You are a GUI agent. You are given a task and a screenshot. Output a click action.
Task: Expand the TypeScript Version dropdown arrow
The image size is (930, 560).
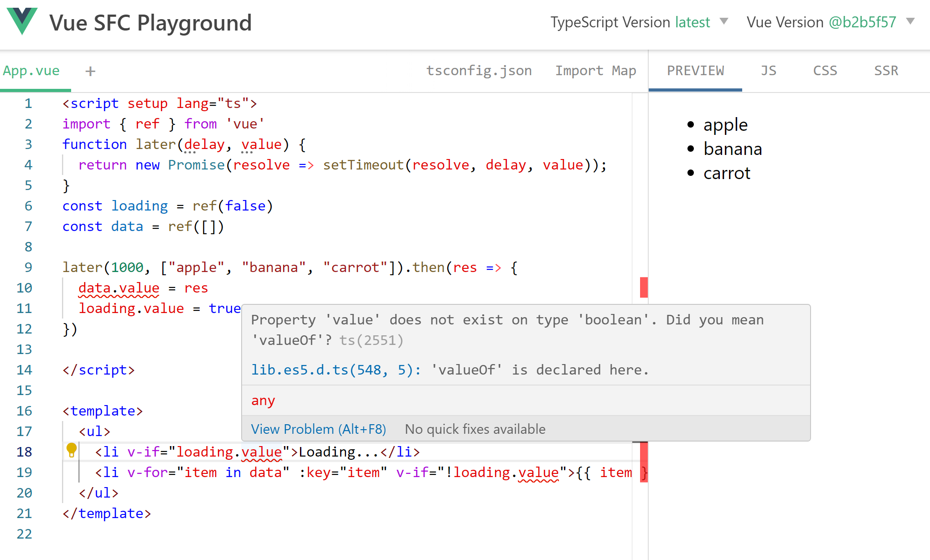coord(725,21)
